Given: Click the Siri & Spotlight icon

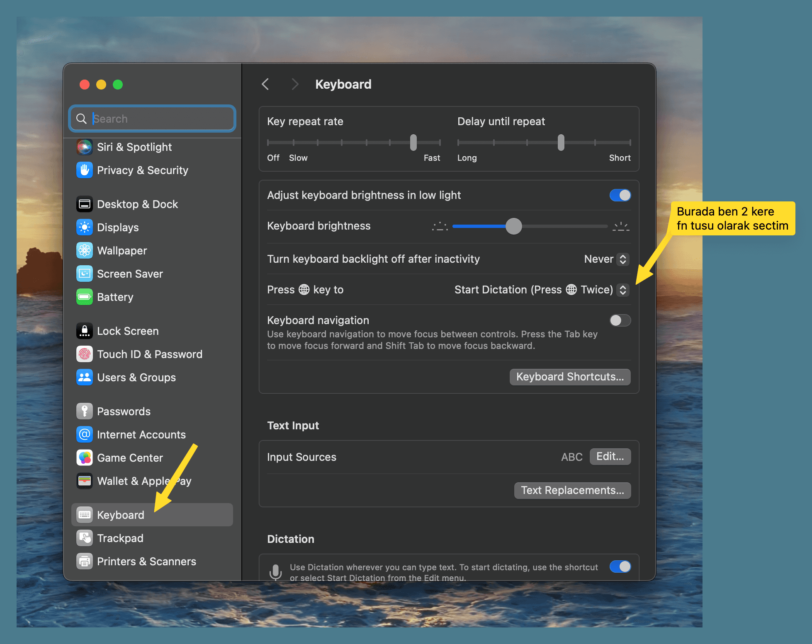Looking at the screenshot, I should click(x=85, y=147).
